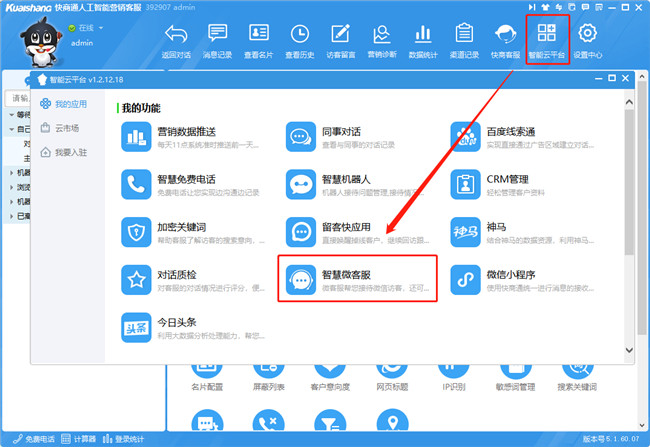This screenshot has width=650, height=447.
Task: Open the 在线 status dropdown
Action: point(90,28)
